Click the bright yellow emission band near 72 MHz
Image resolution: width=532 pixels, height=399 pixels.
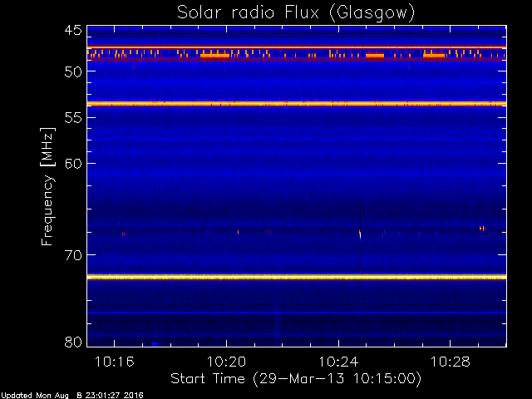(x=297, y=277)
